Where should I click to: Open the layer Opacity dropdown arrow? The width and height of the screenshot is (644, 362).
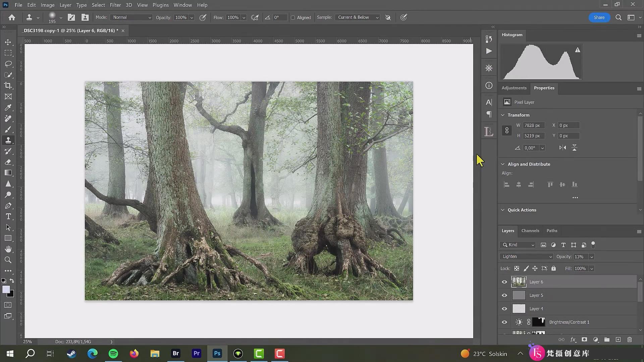pos(592,257)
